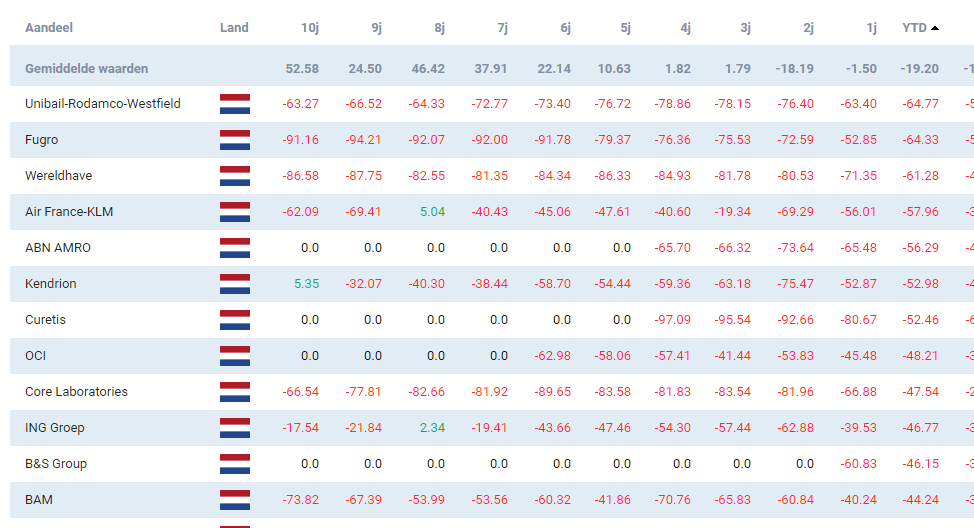Select average YTD value -19.20
This screenshot has height=528, width=974.
click(919, 68)
